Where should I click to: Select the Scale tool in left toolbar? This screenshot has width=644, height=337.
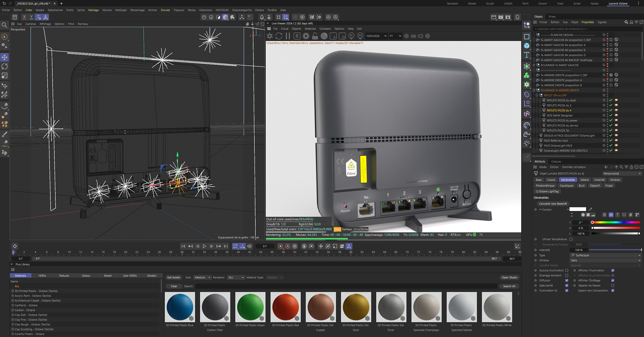coord(5,76)
